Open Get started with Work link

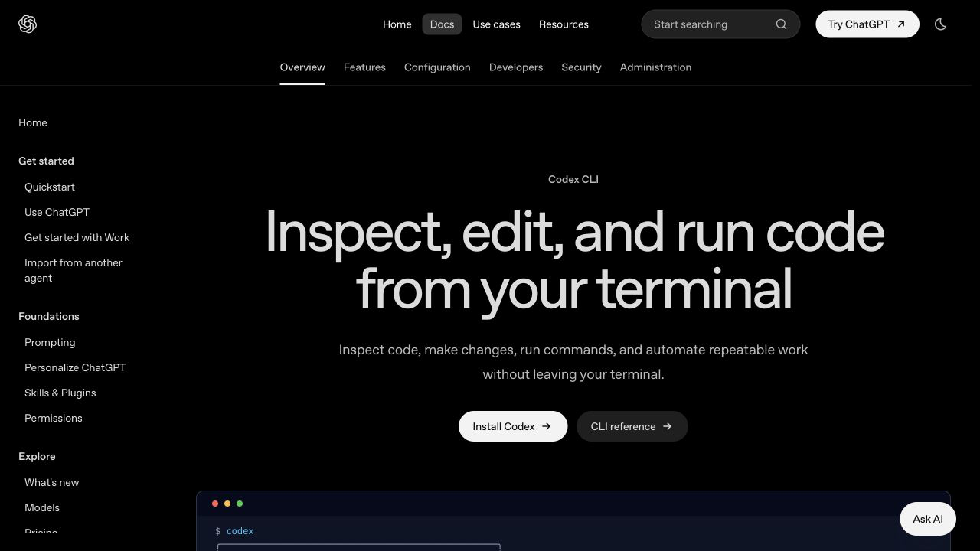coord(77,237)
